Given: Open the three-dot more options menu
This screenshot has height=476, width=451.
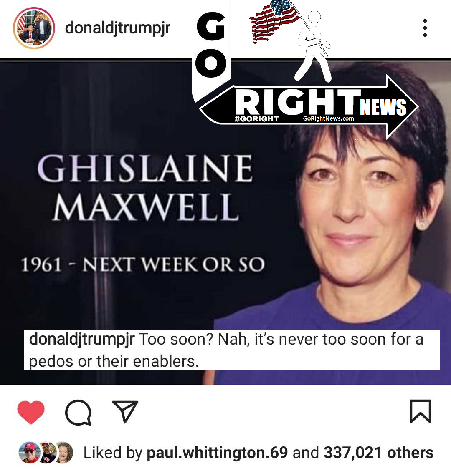Looking at the screenshot, I should click(x=425, y=28).
